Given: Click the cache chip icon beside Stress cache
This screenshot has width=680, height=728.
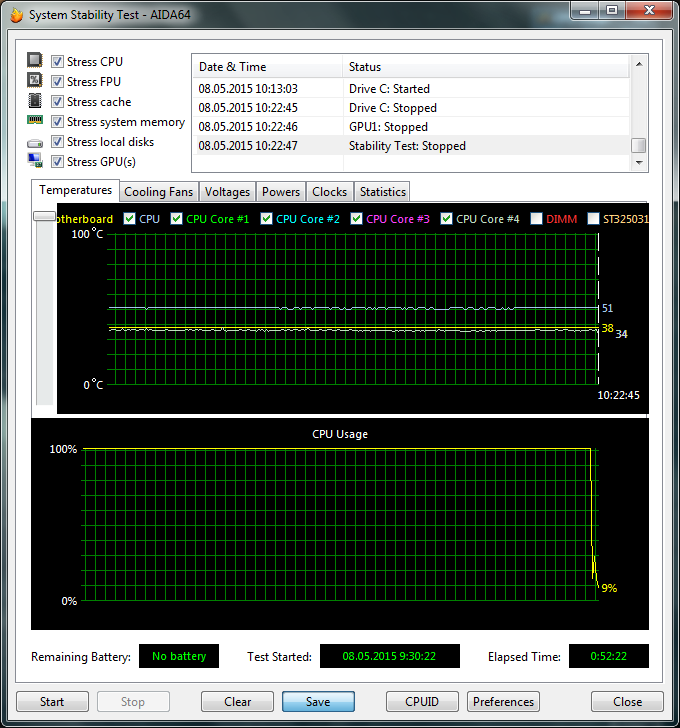Looking at the screenshot, I should click(x=35, y=100).
